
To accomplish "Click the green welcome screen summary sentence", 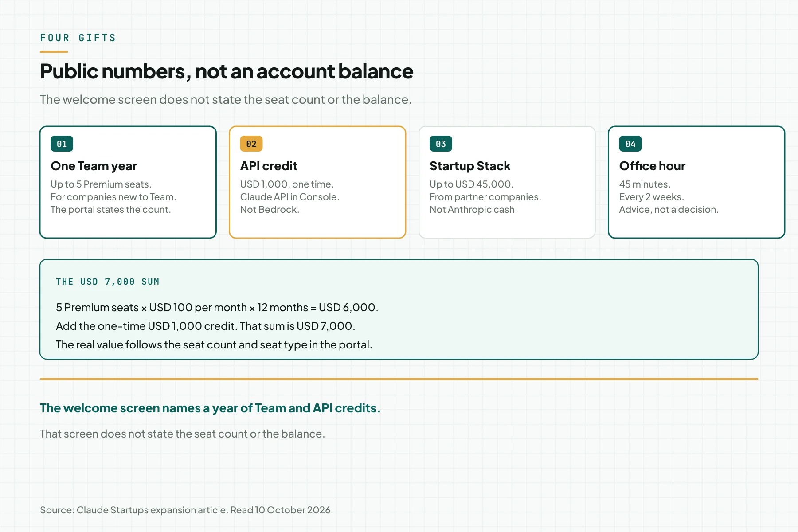I will [x=210, y=408].
